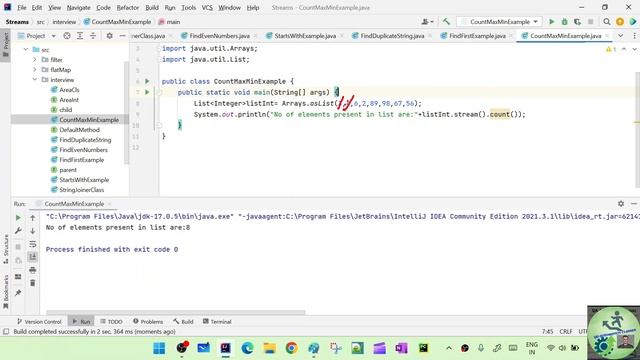
Task: Run CountMaxMinExample with green play button
Action: 551,22
